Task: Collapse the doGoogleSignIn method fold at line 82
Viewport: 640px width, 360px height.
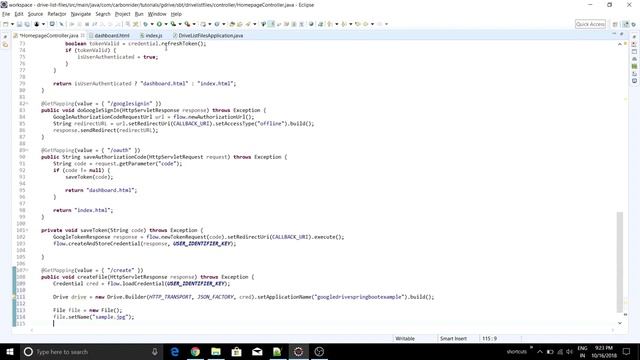Action: pyautogui.click(x=27, y=104)
